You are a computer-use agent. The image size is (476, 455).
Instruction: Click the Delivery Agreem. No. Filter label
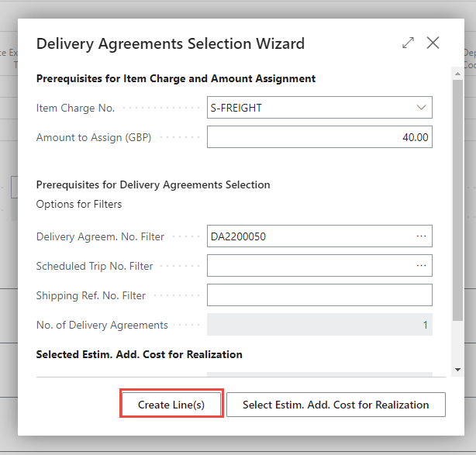pyautogui.click(x=100, y=236)
